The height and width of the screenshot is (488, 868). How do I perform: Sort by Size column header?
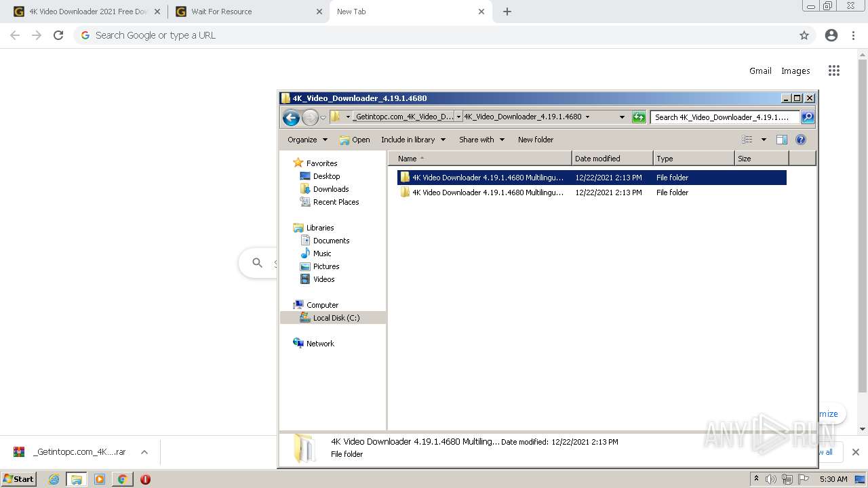(762, 159)
